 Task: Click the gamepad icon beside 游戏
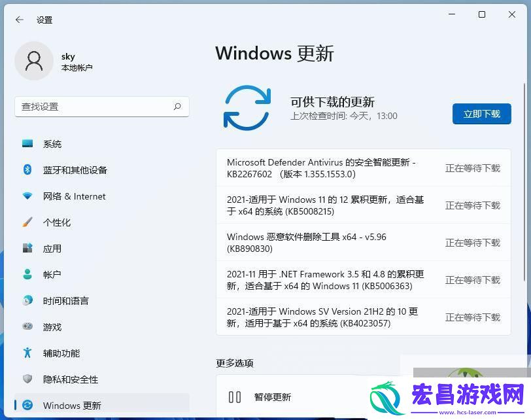[x=27, y=326]
